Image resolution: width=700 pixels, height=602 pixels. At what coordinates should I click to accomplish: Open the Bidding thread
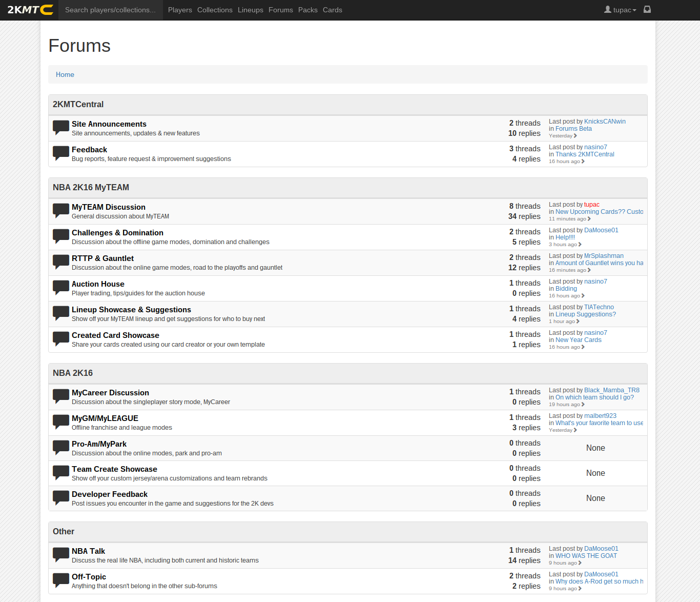coord(566,289)
